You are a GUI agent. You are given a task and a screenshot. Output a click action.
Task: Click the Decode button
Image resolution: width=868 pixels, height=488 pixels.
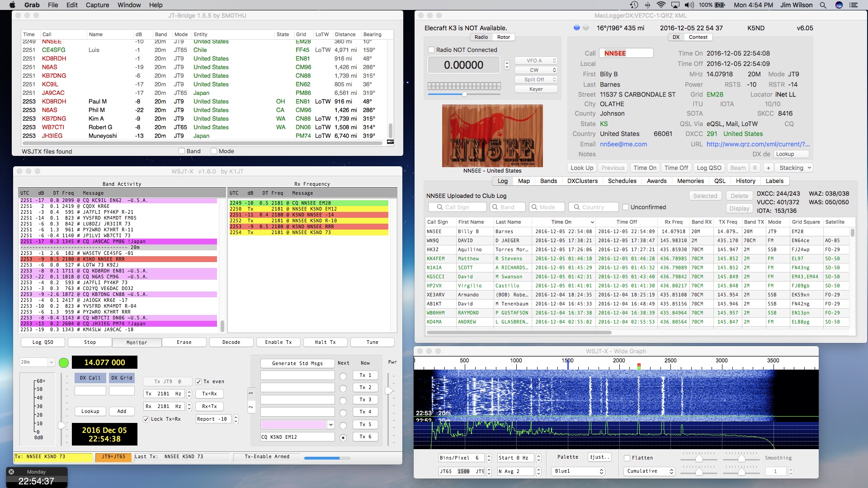[231, 342]
